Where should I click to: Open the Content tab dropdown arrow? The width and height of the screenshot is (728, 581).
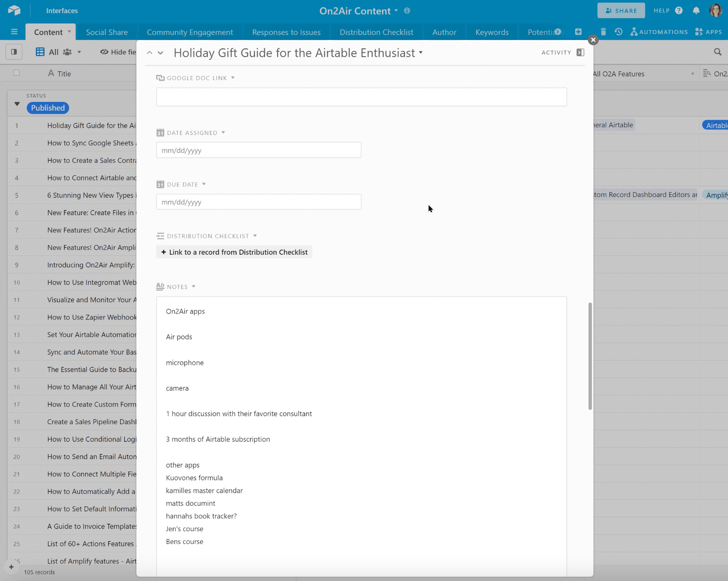tap(68, 32)
